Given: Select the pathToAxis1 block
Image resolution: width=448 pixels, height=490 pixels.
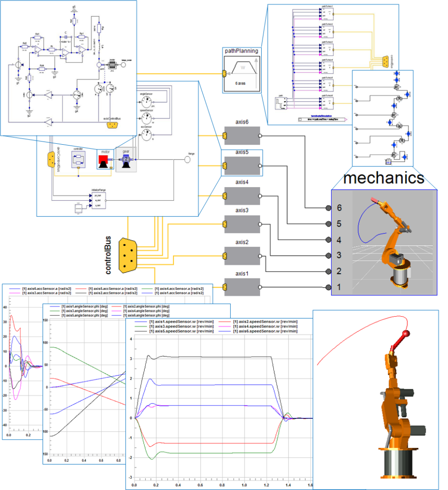Looking at the screenshot, I should [327, 14].
